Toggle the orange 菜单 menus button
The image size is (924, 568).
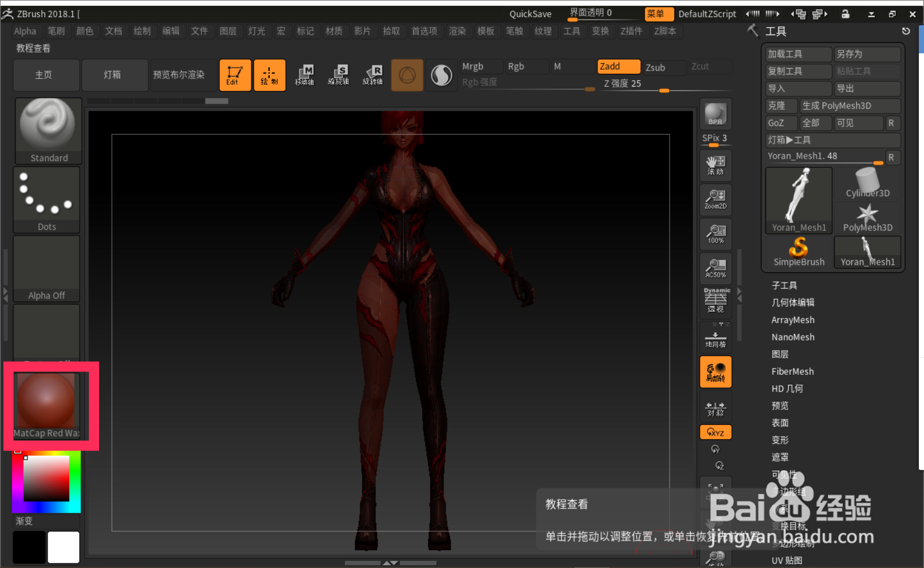(x=658, y=14)
